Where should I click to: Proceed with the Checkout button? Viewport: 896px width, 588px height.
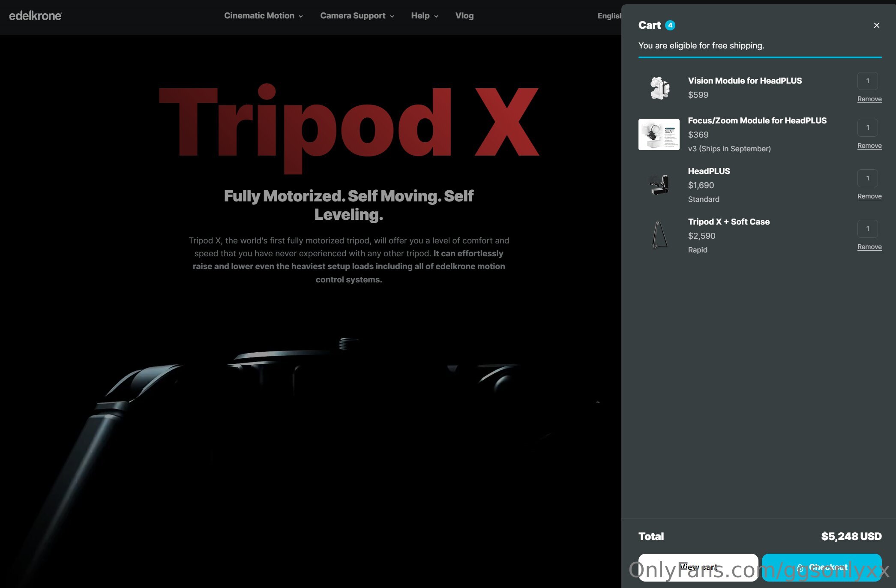click(x=822, y=567)
